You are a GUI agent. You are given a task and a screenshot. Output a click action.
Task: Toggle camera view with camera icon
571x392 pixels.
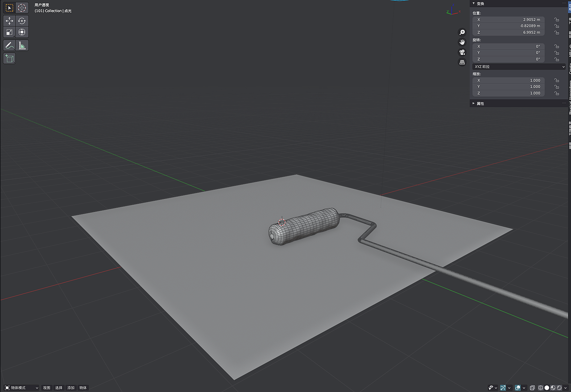[x=463, y=52]
